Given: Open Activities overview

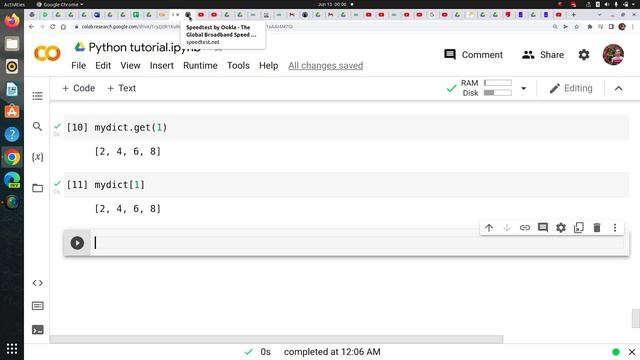Looking at the screenshot, I should (14, 4).
